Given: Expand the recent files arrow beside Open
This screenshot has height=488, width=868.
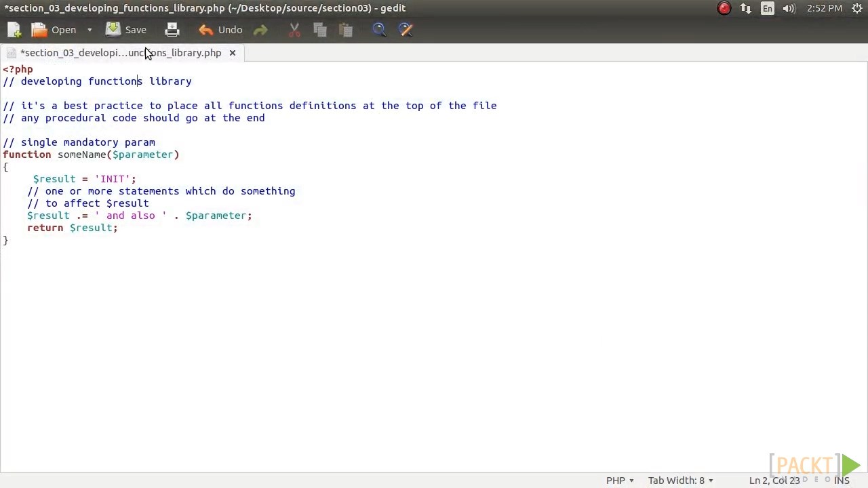Looking at the screenshot, I should [89, 30].
